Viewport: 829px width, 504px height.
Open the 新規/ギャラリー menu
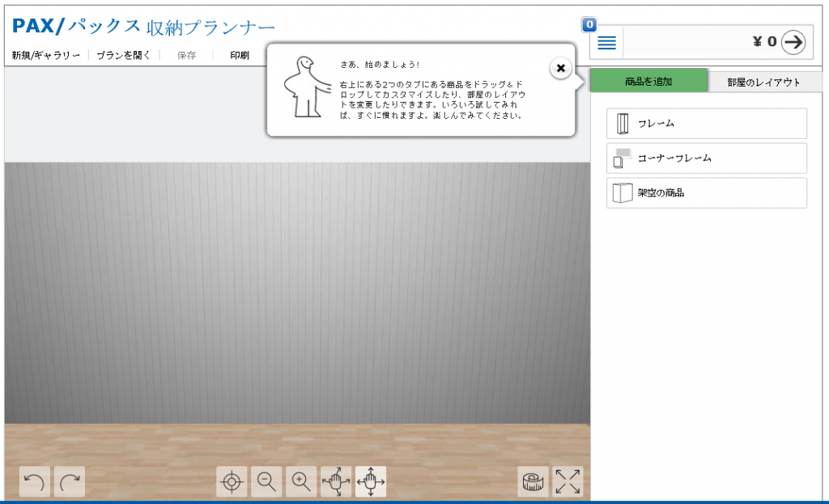click(46, 55)
